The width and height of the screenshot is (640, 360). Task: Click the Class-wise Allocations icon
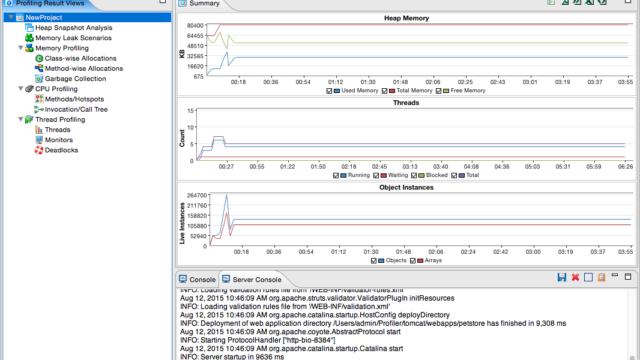pos(39,58)
